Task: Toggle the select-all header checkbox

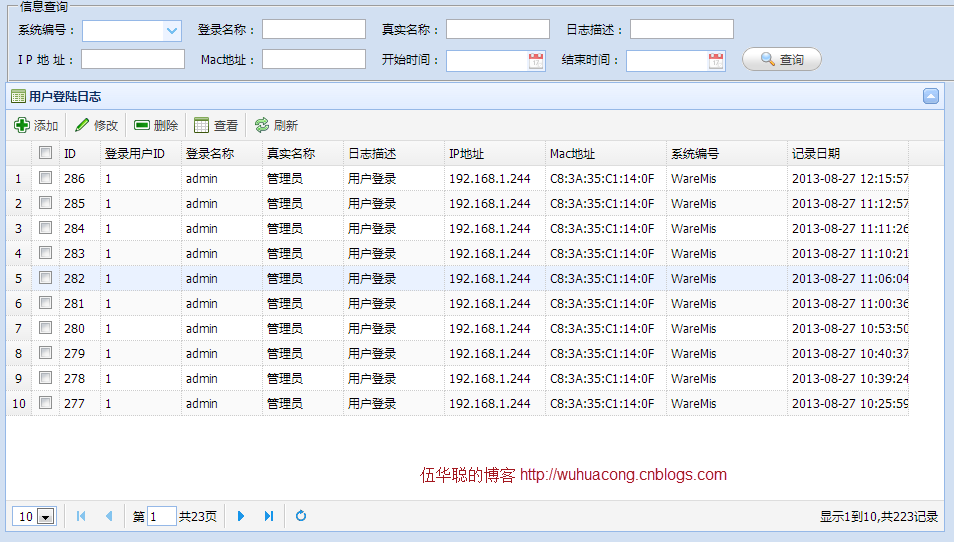Action: pos(45,153)
